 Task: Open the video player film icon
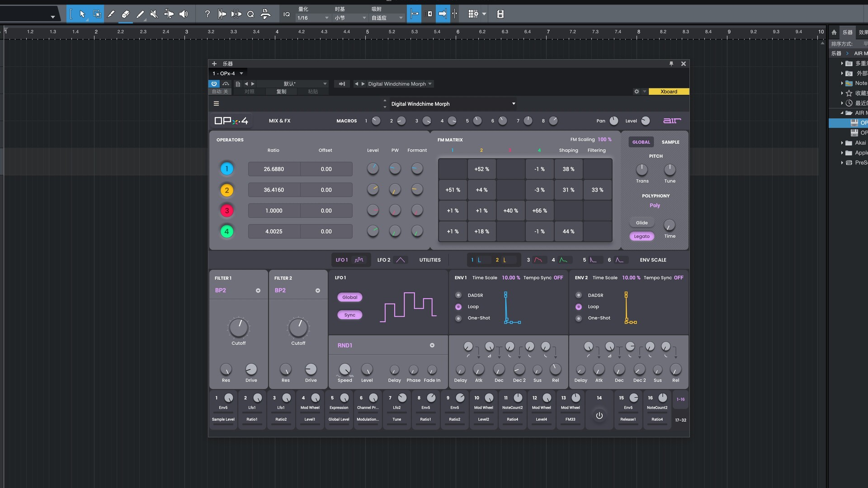click(x=500, y=14)
